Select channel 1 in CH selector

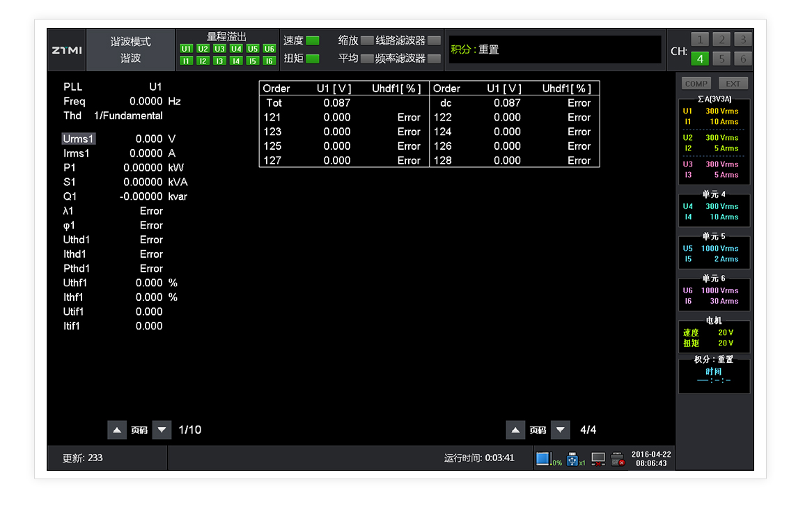coord(701,40)
